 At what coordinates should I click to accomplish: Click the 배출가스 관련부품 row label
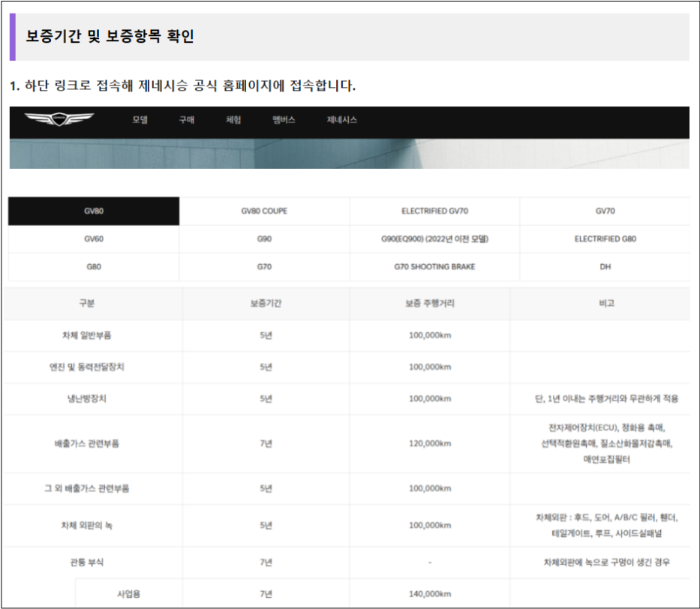pos(86,443)
